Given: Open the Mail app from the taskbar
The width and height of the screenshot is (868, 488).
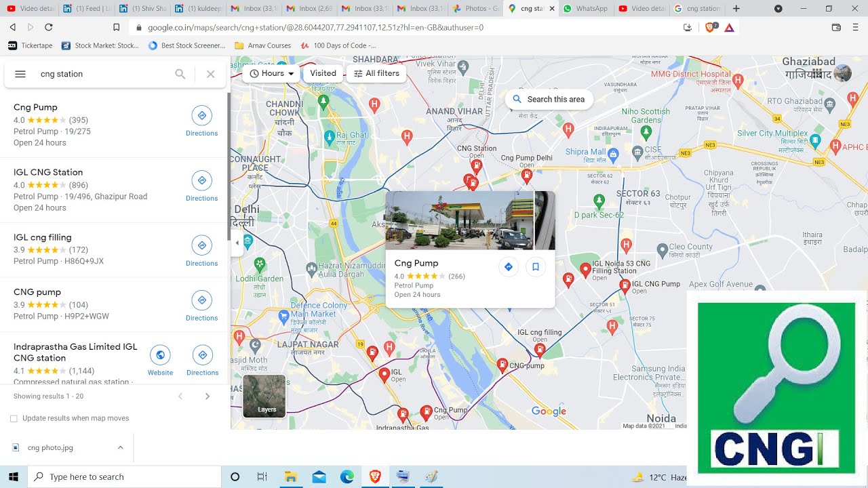Looking at the screenshot, I should point(319,476).
